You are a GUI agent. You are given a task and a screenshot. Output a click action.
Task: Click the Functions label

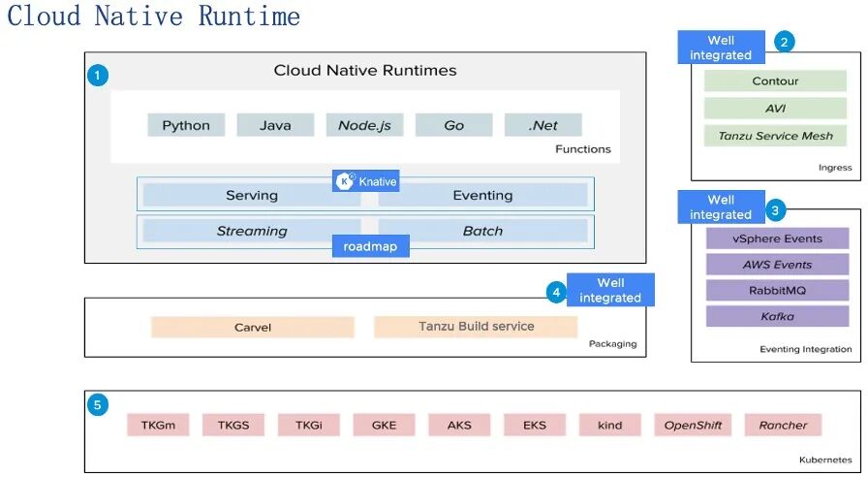tap(583, 149)
